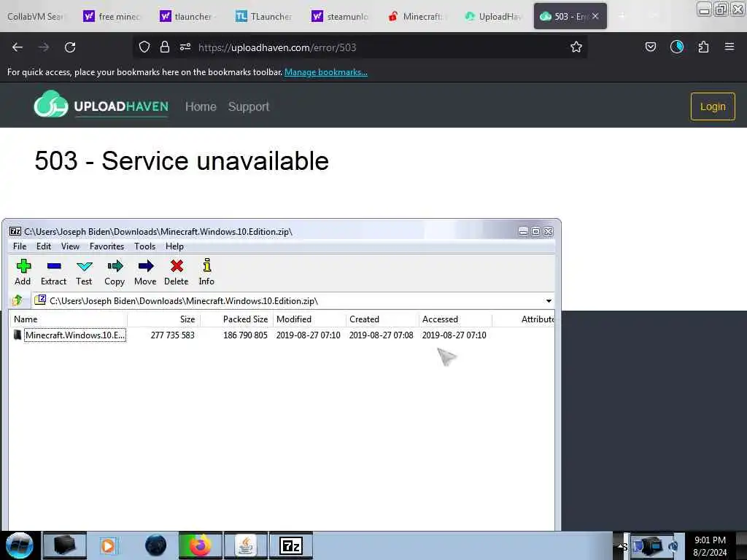The image size is (747, 560).
Task: Sort by Packed Size column header
Action: point(237,319)
